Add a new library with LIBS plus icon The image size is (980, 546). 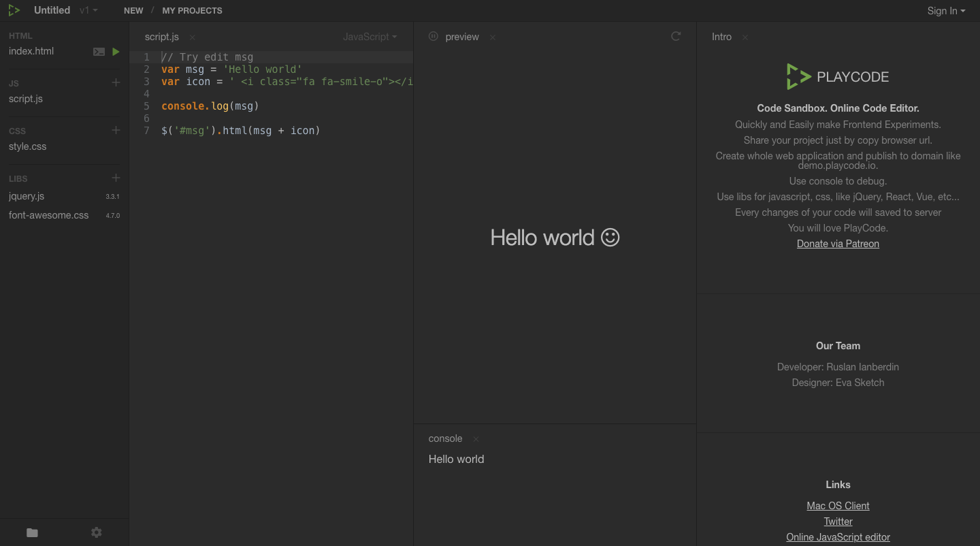coord(116,178)
